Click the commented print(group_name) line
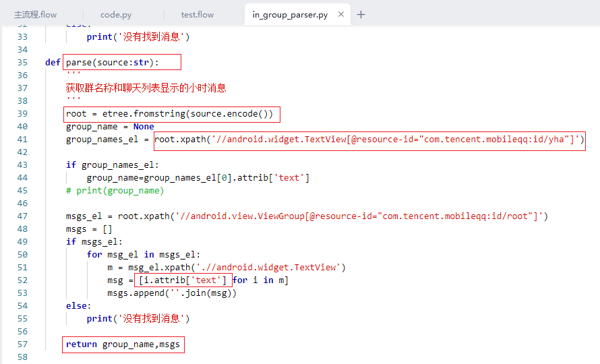 (x=115, y=191)
